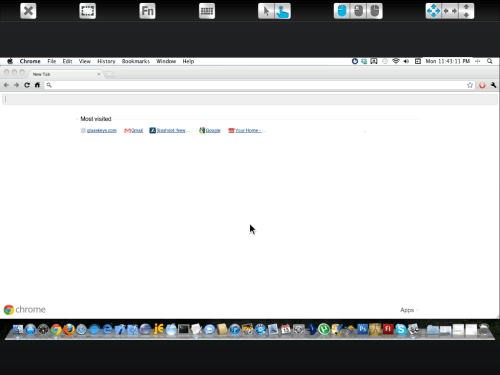Screen dimensions: 500x375
Task: Launch uTorrent from the dock
Action: 324,330
